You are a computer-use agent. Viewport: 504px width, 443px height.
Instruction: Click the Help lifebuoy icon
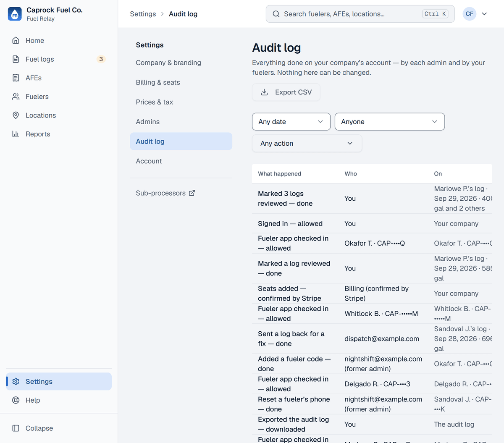[x=16, y=400]
